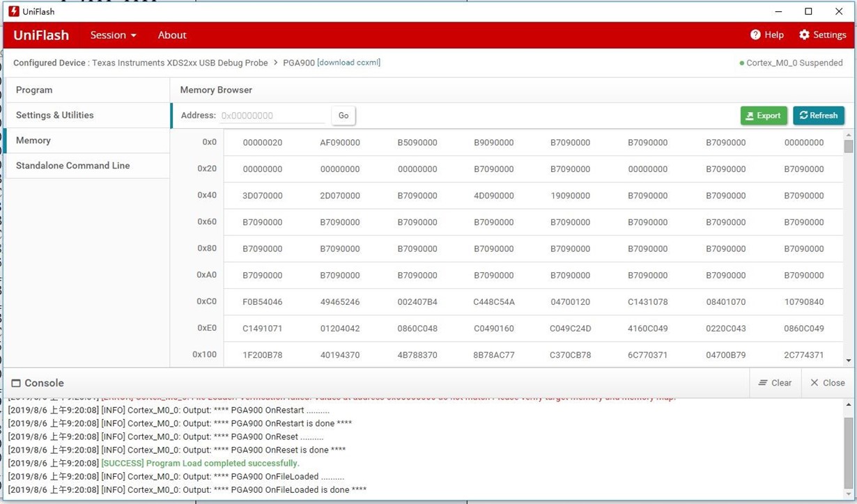Click memory cell C0490160
857x504 pixels.
tap(494, 329)
